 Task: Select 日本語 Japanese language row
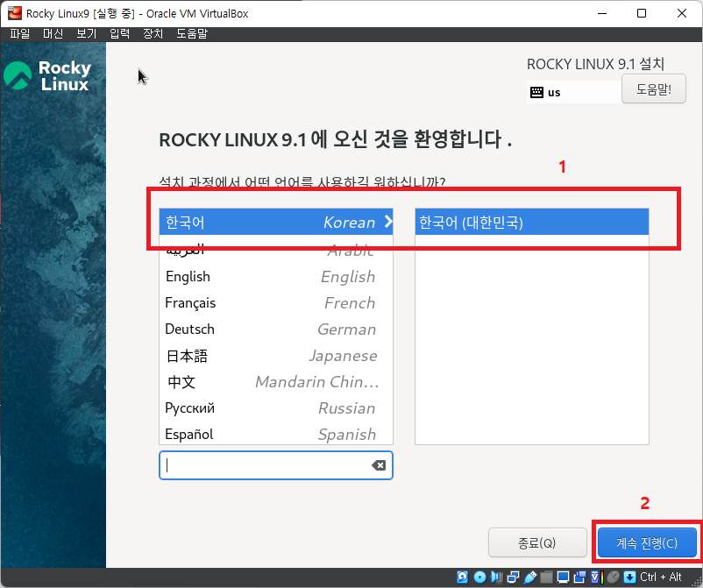(x=276, y=356)
